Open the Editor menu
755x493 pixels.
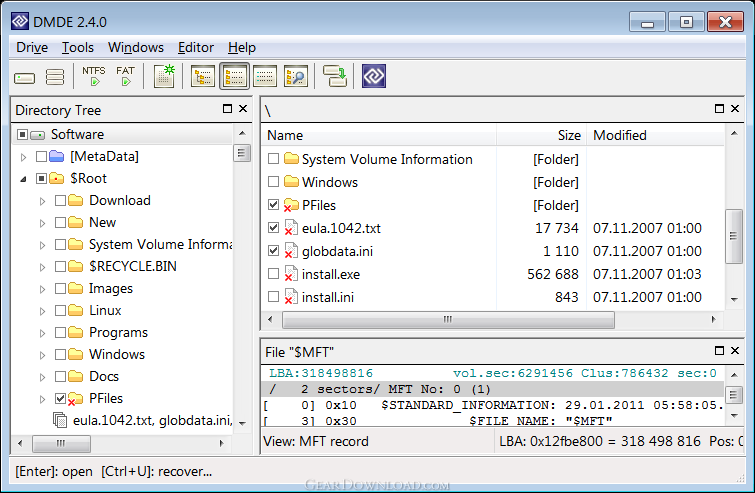pos(195,47)
